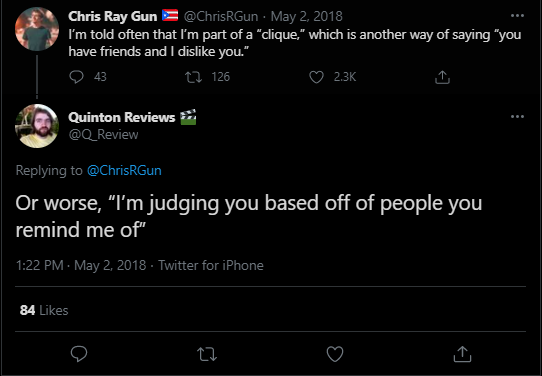
Task: Retweet Quinton Reviews' tweet using bottom icon
Action: [207, 354]
